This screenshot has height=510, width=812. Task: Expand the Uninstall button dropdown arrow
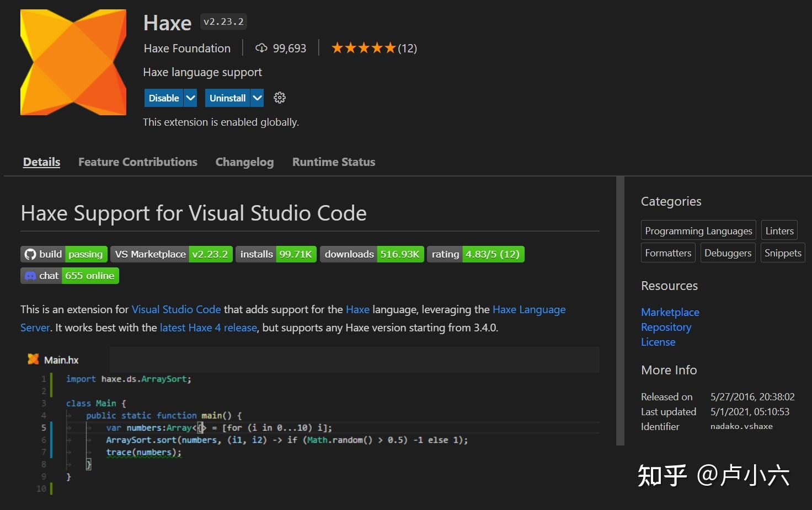(257, 98)
